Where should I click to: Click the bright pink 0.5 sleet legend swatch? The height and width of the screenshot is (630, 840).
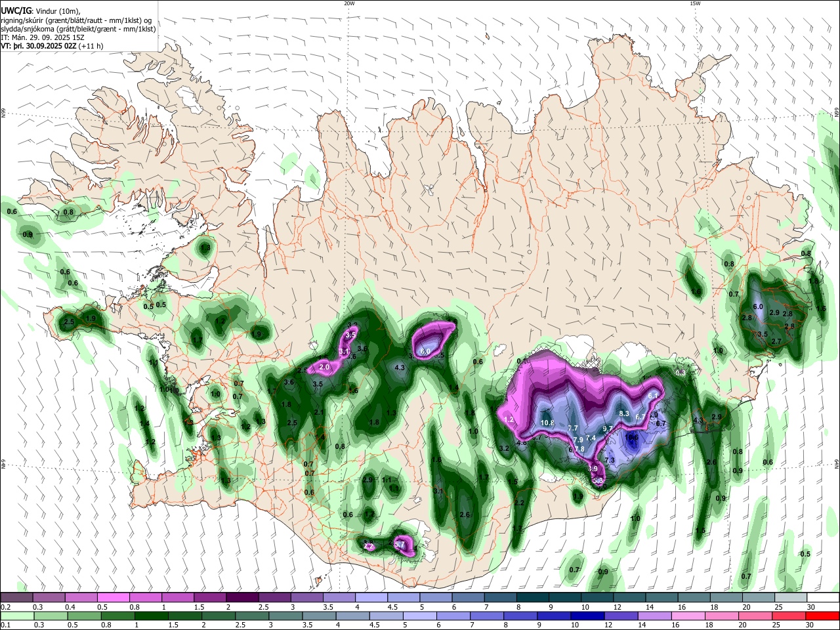(113, 597)
